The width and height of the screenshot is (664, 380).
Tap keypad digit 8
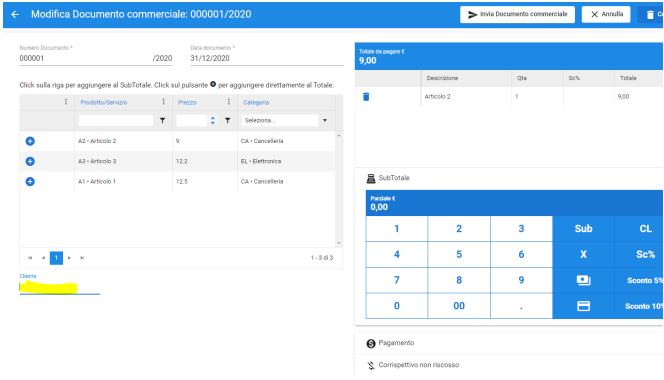[x=459, y=280]
